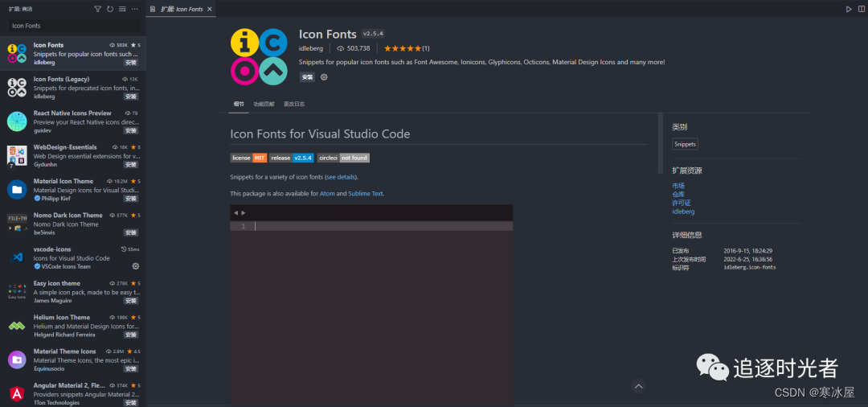Install Material Icon Theme

click(131, 198)
